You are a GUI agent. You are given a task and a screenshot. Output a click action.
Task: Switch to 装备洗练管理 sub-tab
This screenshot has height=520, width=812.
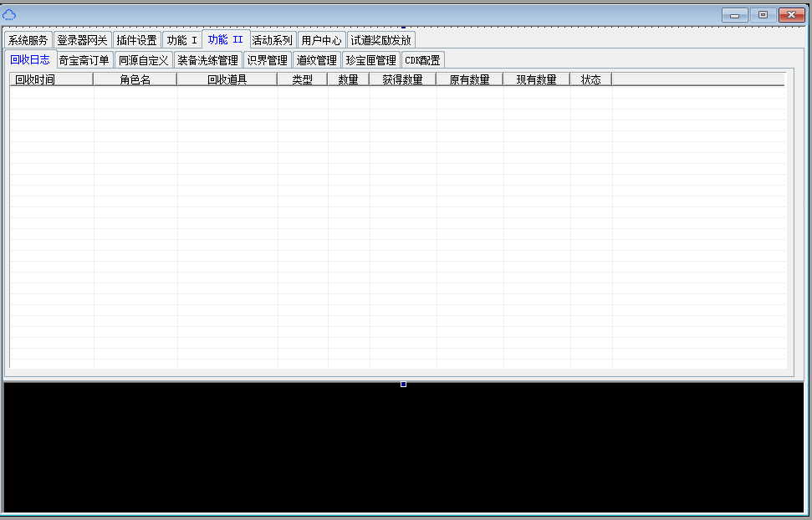(207, 60)
